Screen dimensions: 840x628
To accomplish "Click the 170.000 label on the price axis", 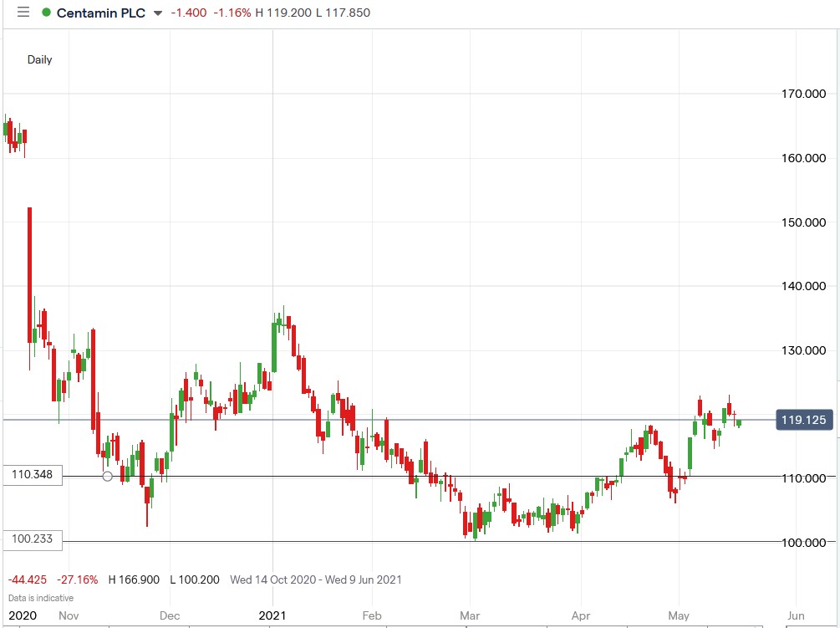I will point(802,94).
